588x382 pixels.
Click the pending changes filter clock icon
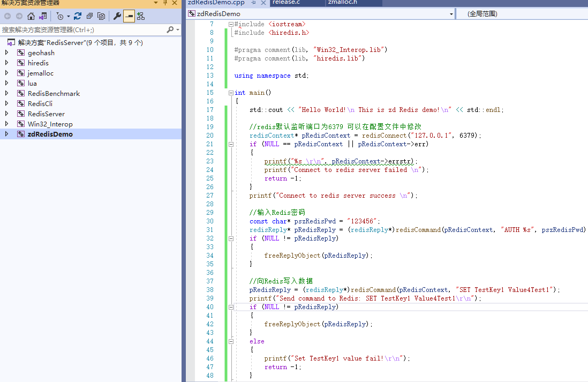[59, 16]
